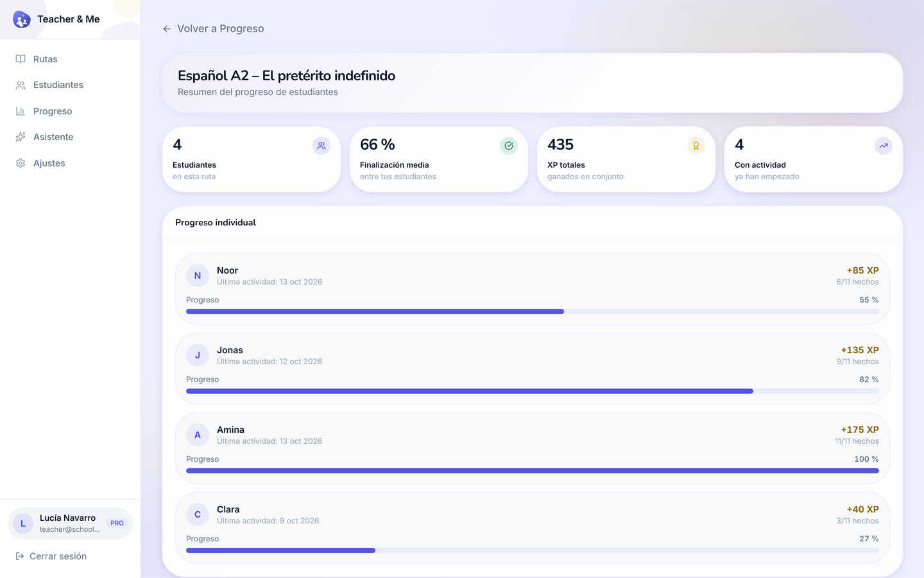Image resolution: width=924 pixels, height=578 pixels.
Task: Click Noor's 55 % progress bar
Action: 533,311
